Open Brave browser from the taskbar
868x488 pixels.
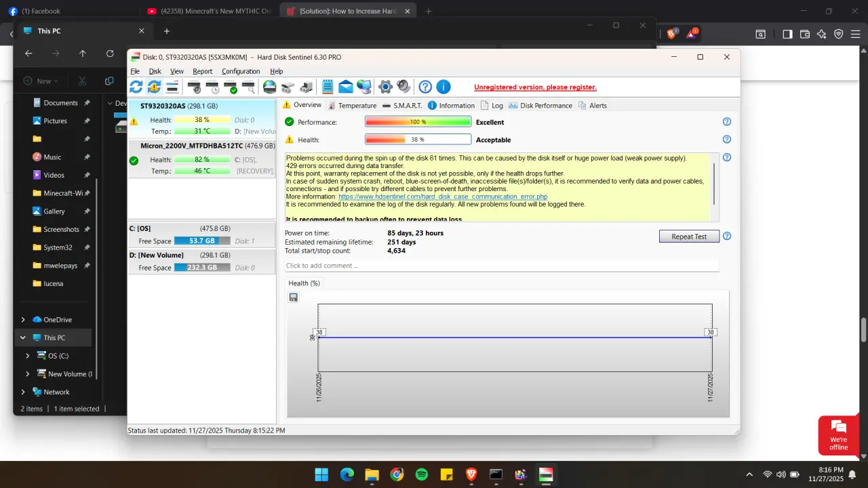click(x=471, y=474)
